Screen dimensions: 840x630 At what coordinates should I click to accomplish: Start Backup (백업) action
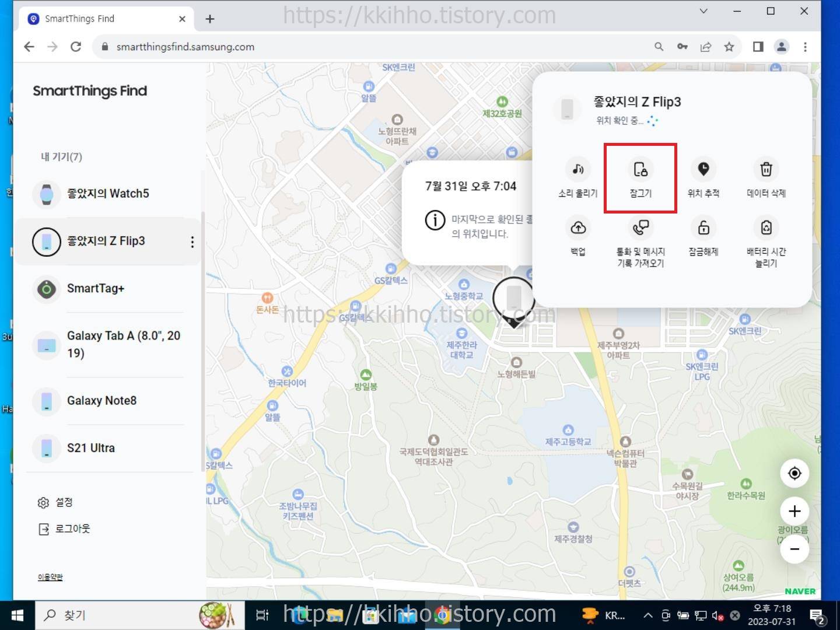point(577,236)
